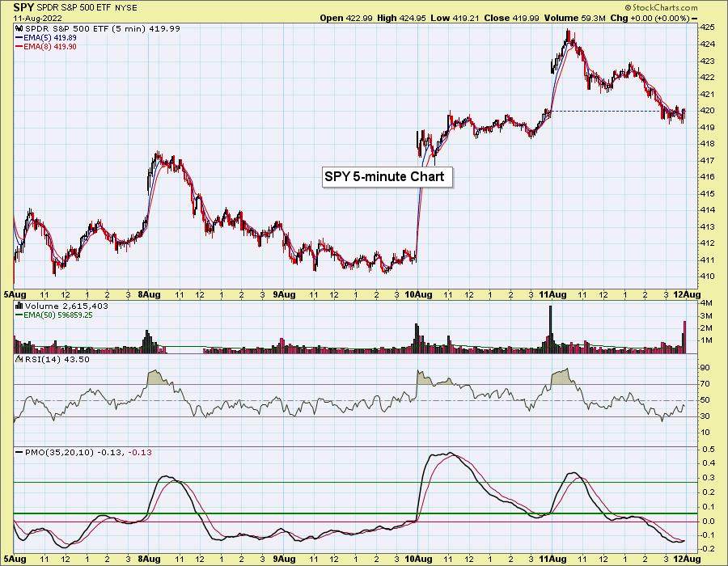
Task: Click the black PMO line legend marker
Action: tap(19, 452)
